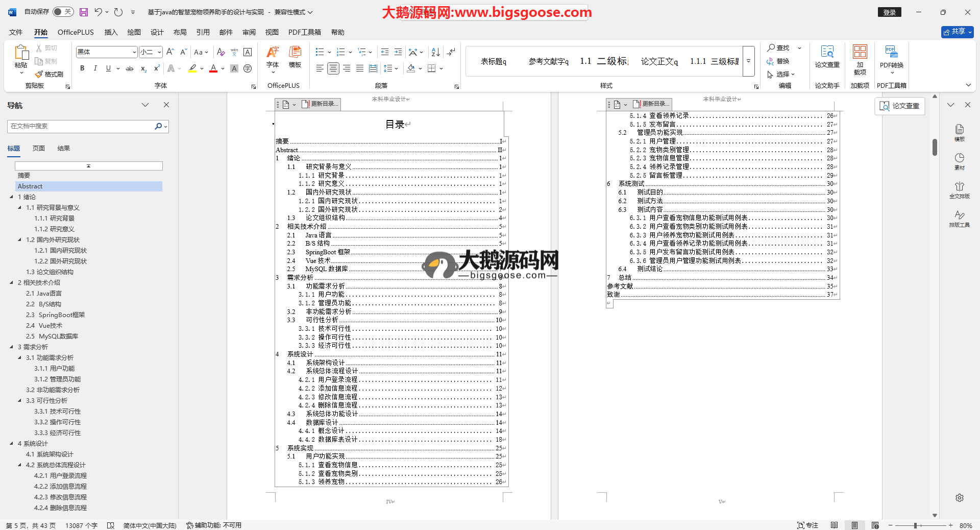This screenshot has height=530, width=980.
Task: Click the undo arrow icon
Action: coord(99,12)
